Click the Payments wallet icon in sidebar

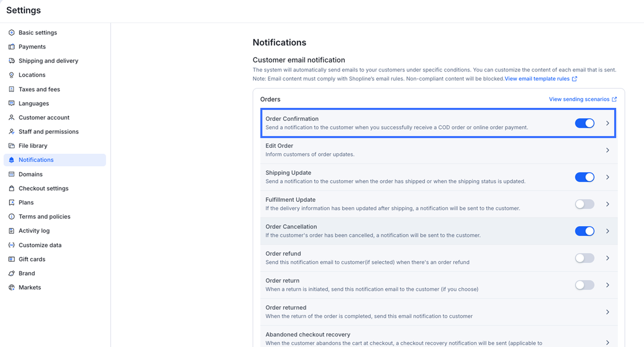point(12,47)
